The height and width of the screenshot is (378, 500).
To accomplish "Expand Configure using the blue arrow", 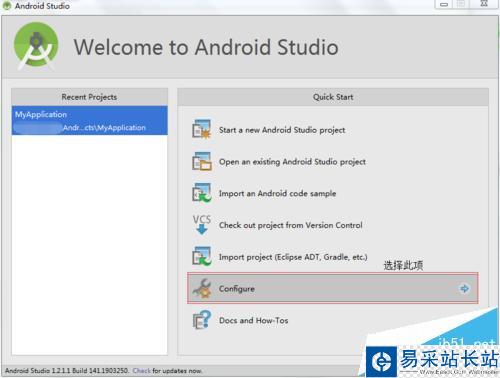I will coord(464,288).
